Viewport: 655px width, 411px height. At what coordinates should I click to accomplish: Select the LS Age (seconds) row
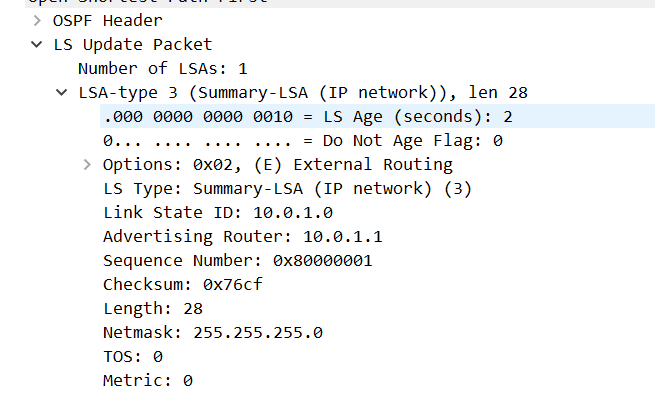(x=308, y=116)
